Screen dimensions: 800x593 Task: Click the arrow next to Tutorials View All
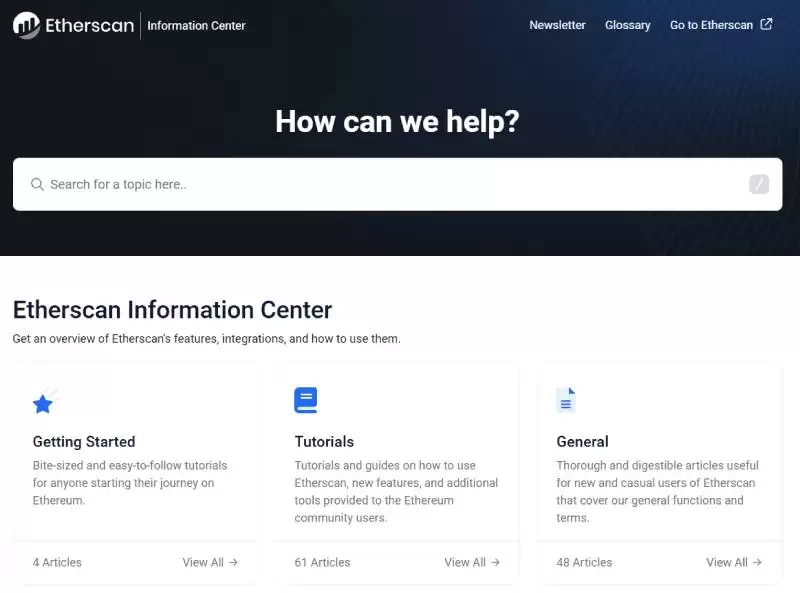[495, 562]
